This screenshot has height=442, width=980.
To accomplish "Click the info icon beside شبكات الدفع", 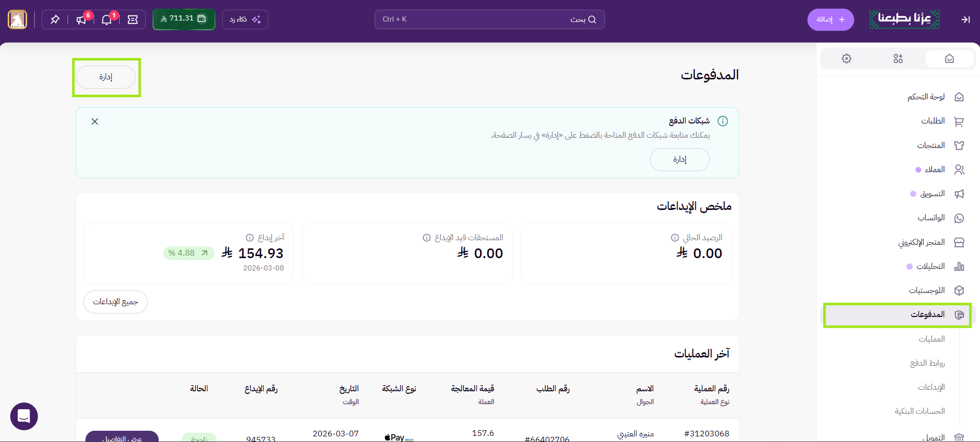I will (723, 121).
